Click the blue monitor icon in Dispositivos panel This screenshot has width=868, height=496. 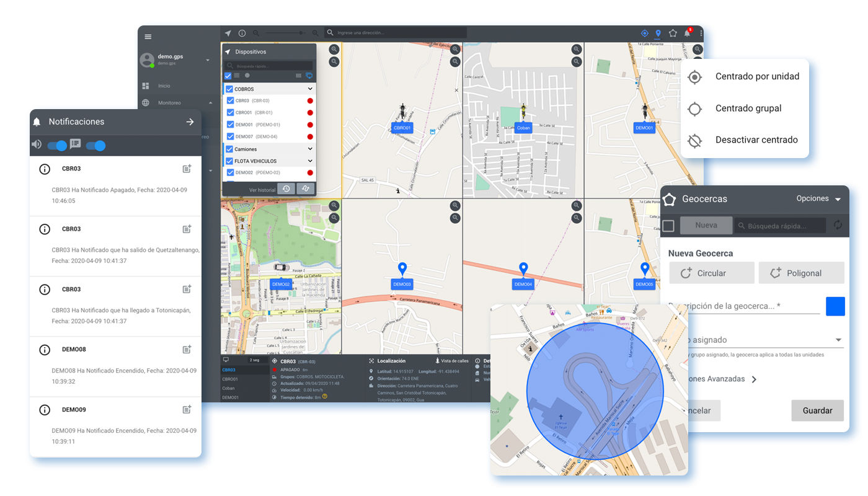309,76
